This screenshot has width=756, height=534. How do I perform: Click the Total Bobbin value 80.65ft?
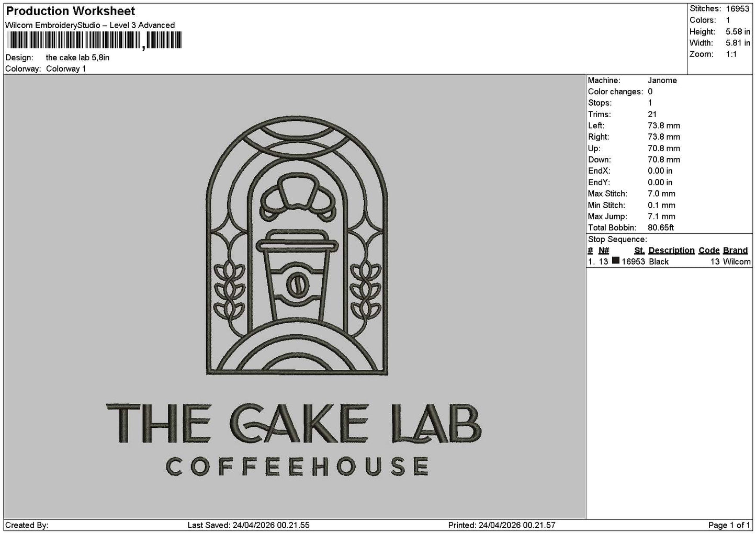pos(661,228)
